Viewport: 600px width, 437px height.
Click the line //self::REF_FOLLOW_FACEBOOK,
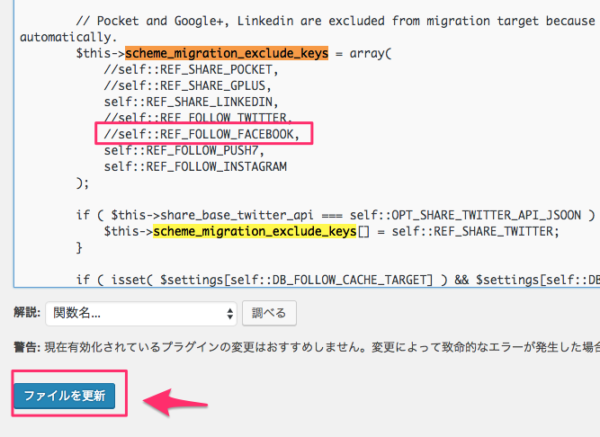coord(201,134)
